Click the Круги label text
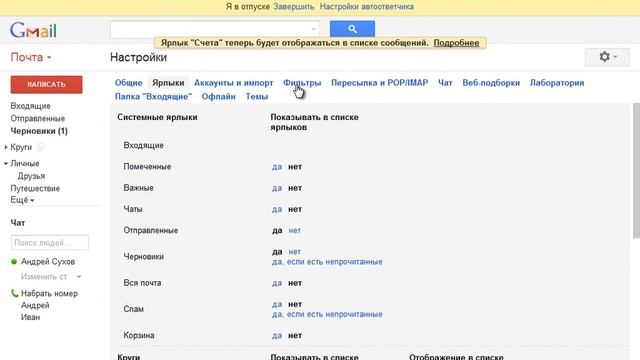Viewport: 640px width, 360px height. [x=21, y=147]
